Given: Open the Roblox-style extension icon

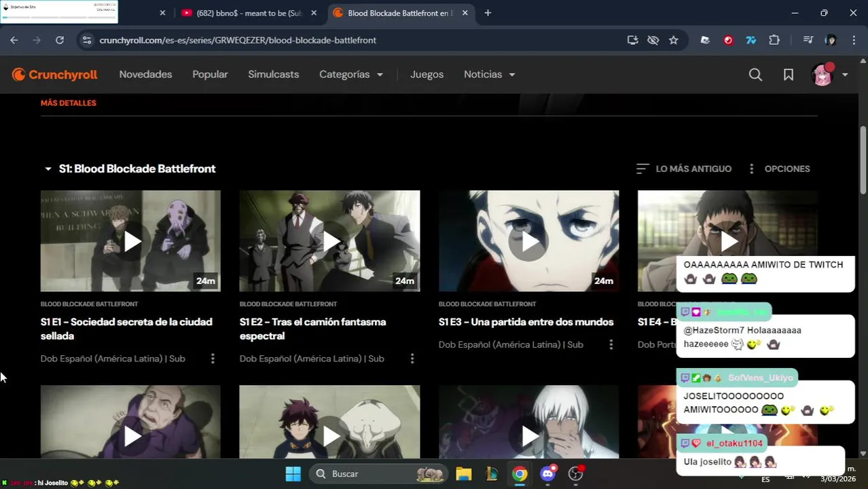Looking at the screenshot, I should point(705,40).
